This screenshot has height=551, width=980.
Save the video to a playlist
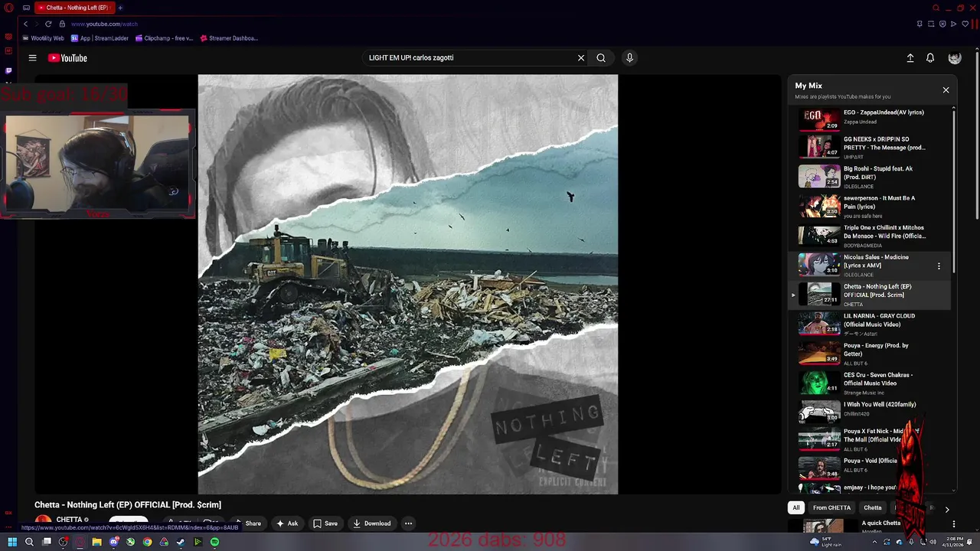[325, 523]
